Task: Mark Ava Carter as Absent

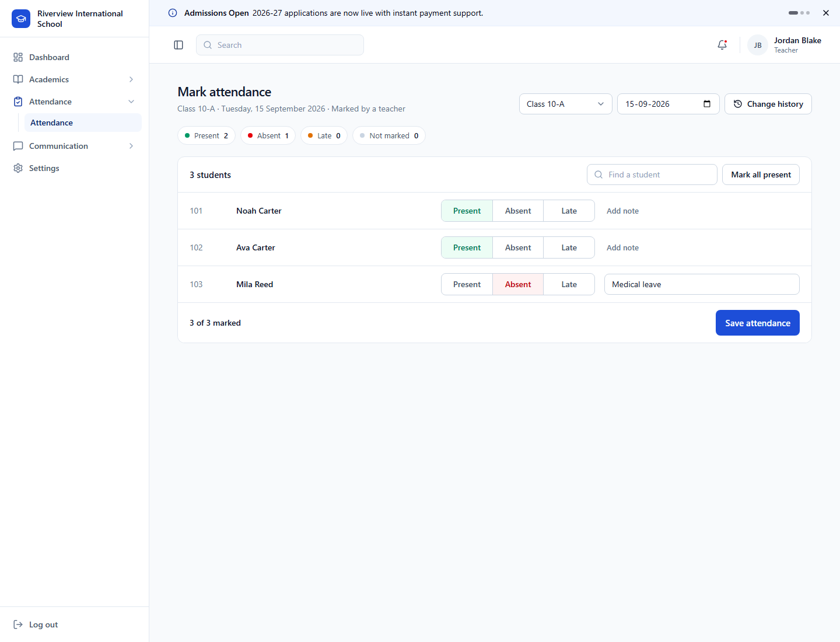Action: click(x=518, y=247)
